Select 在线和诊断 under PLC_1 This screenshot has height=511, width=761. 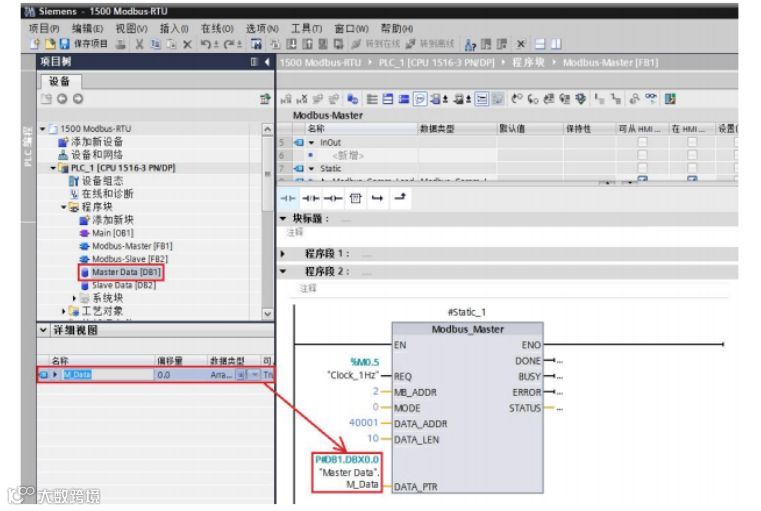click(x=107, y=194)
